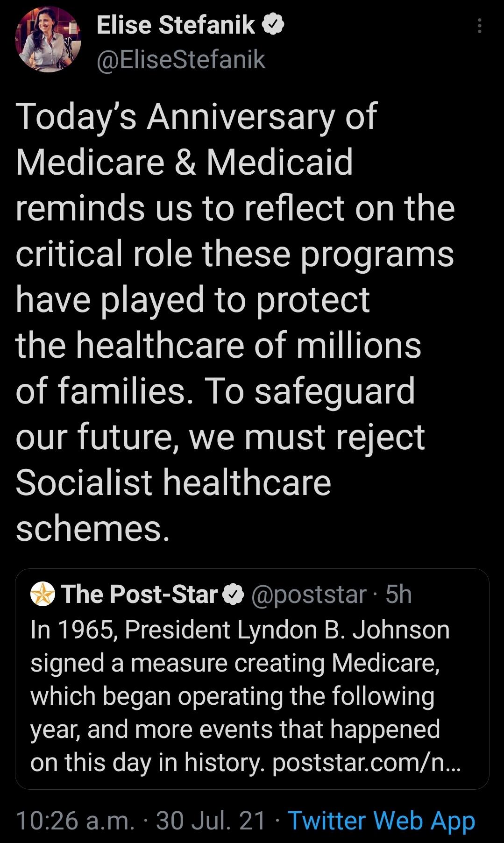The width and height of the screenshot is (504, 843).
Task: Click the Elise Stefanik display name
Action: [176, 25]
